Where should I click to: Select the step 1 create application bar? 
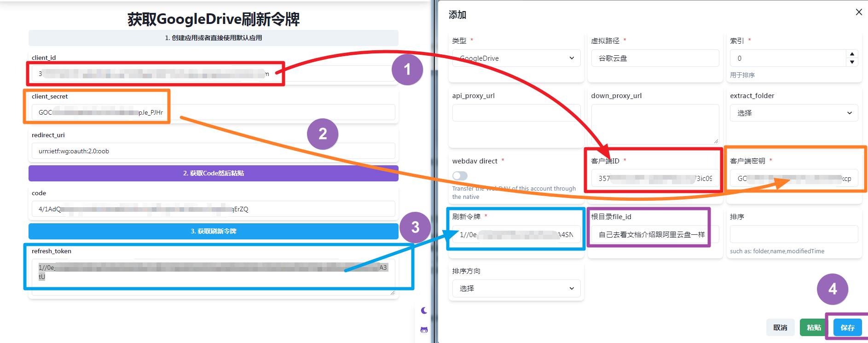point(214,38)
